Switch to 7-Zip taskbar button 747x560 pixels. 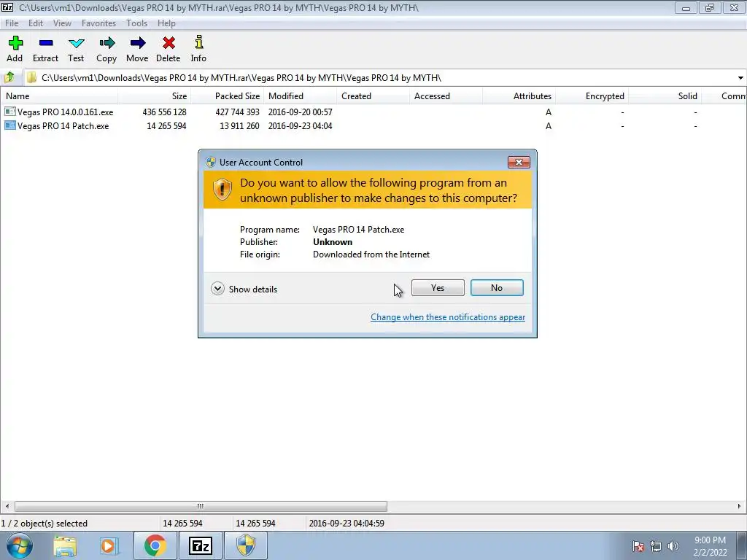[200, 545]
